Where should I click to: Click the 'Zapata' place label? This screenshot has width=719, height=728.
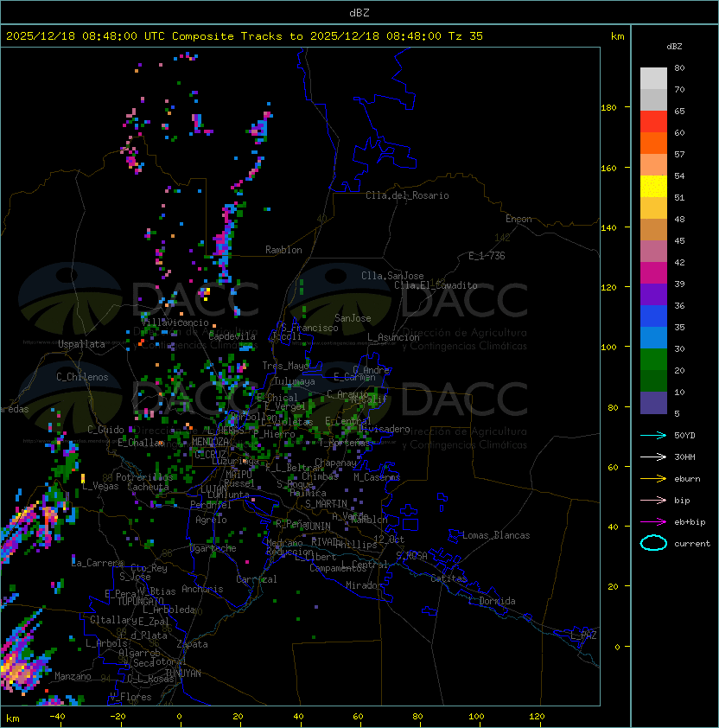192,644
